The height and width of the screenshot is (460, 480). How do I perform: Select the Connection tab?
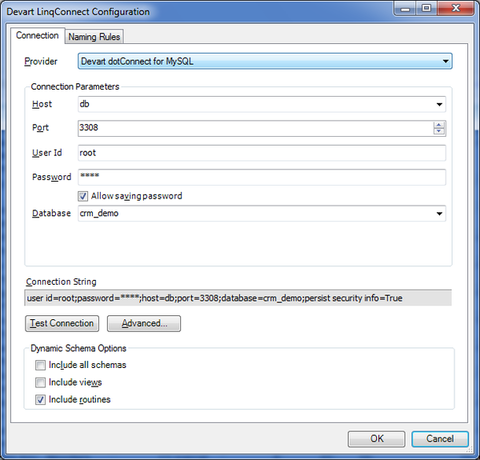coord(37,35)
